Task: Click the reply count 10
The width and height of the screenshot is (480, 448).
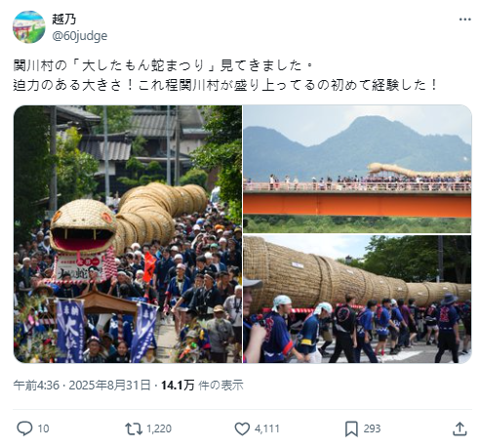Action: coord(43,428)
